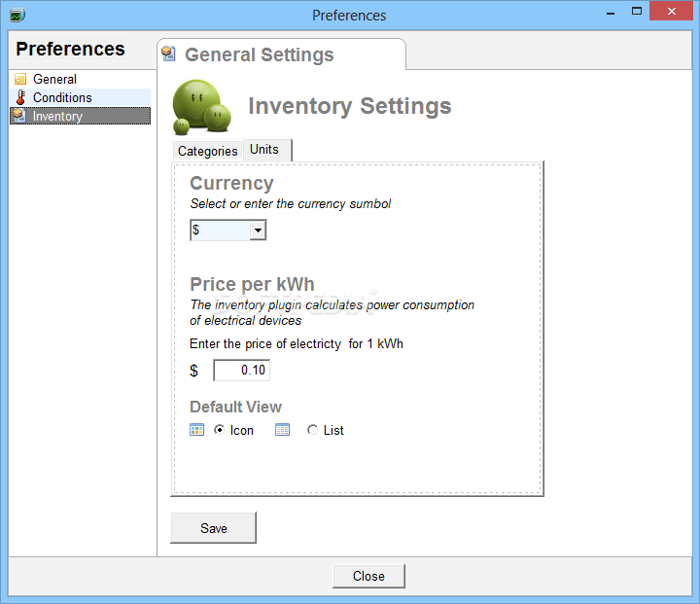Click the General Settings tab header

[x=281, y=54]
